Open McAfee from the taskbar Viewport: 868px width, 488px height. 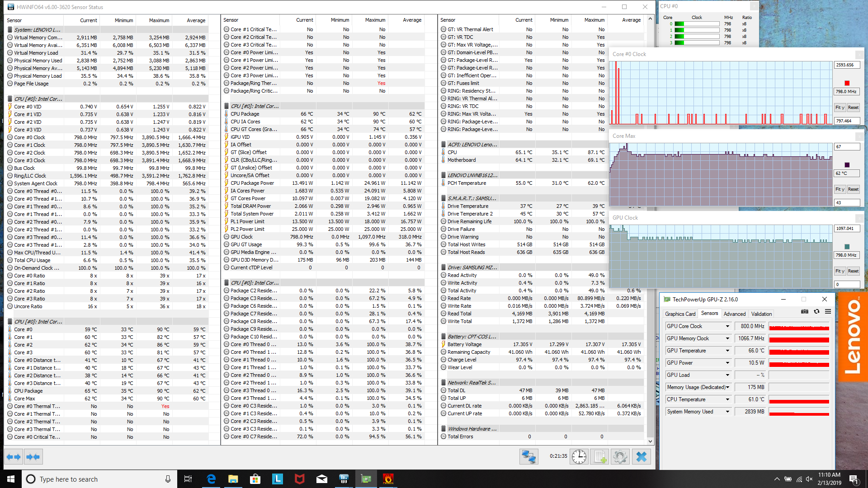(x=300, y=479)
